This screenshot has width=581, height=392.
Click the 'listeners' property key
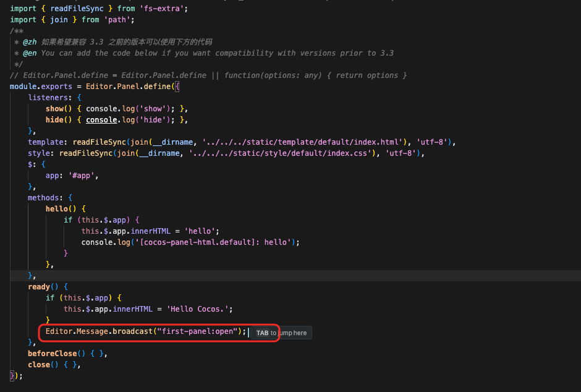pyautogui.click(x=48, y=98)
